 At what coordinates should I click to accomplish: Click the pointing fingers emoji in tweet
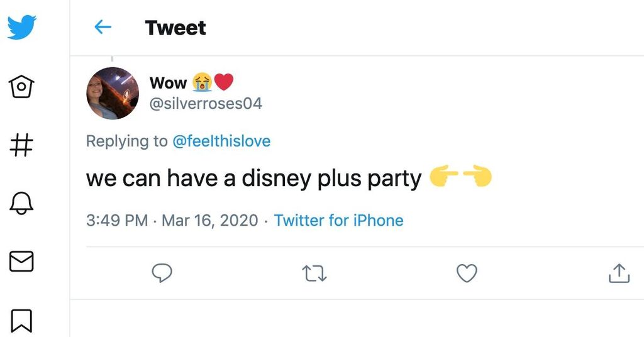(460, 177)
